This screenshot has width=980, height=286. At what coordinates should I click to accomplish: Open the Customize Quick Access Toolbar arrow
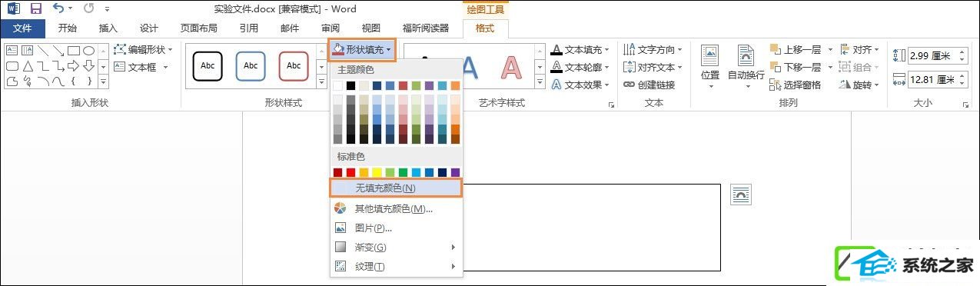(106, 10)
